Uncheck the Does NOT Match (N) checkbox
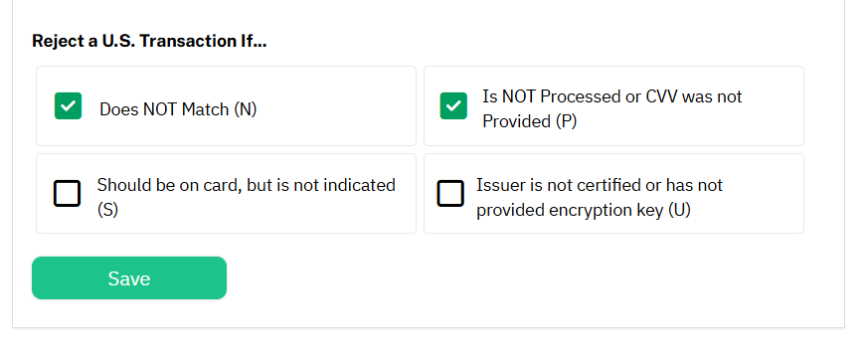868x359 pixels. [x=68, y=105]
